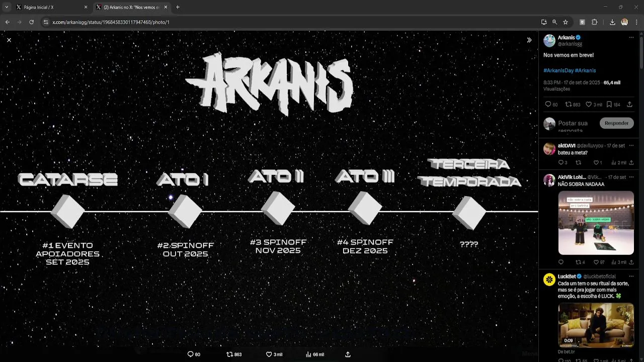Open the pinned extension icon in toolbar

tap(582, 22)
